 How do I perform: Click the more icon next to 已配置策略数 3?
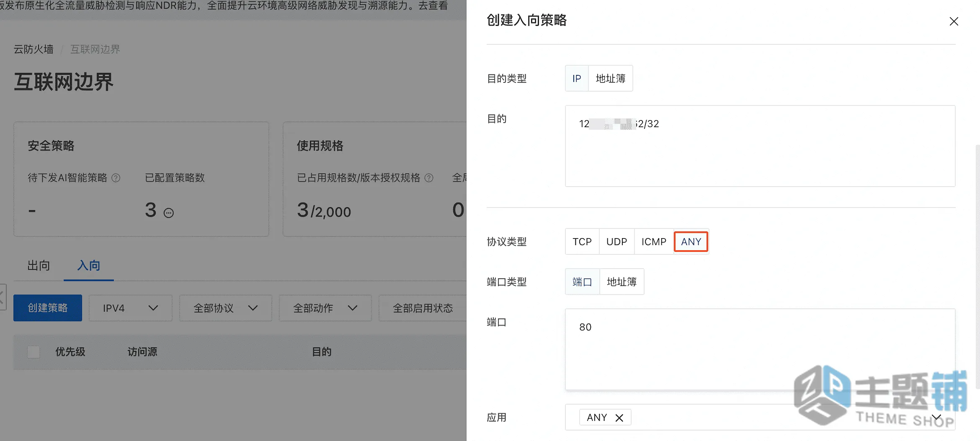168,213
